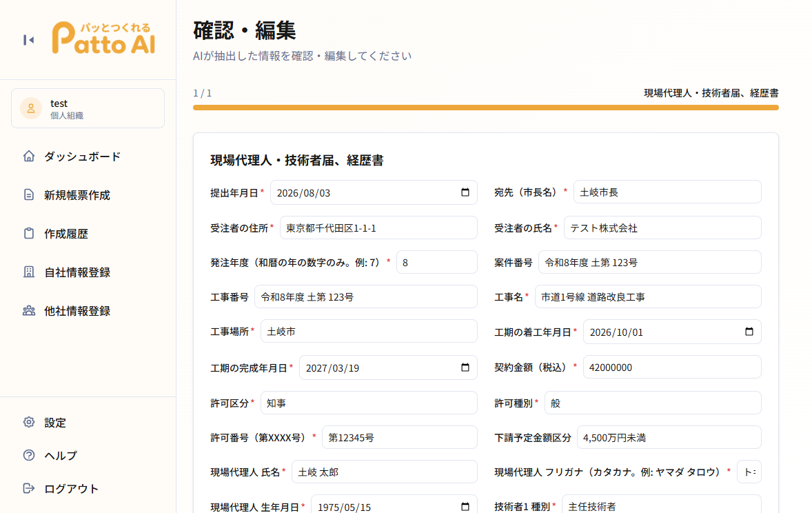Click the 工事番号 input
This screenshot has height=513, width=812.
click(365, 296)
